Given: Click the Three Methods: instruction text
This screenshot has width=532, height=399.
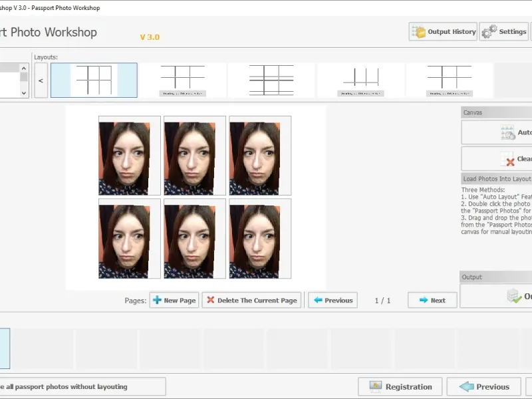Looking at the screenshot, I should (483, 190).
